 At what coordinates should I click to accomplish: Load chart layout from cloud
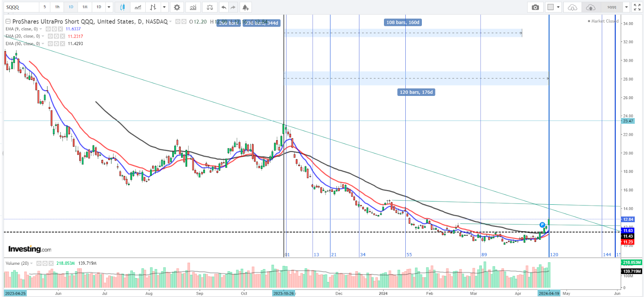point(572,7)
